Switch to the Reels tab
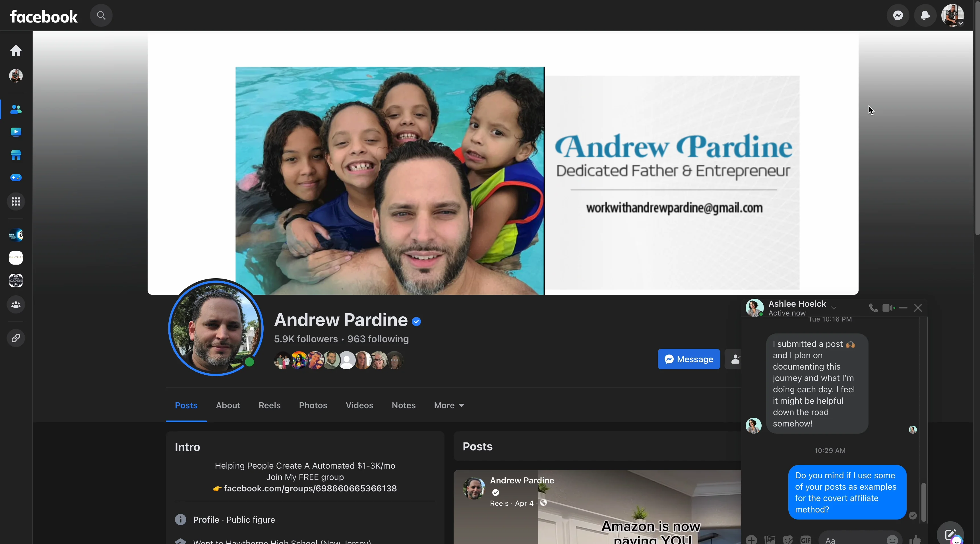Image resolution: width=980 pixels, height=544 pixels. coord(269,405)
